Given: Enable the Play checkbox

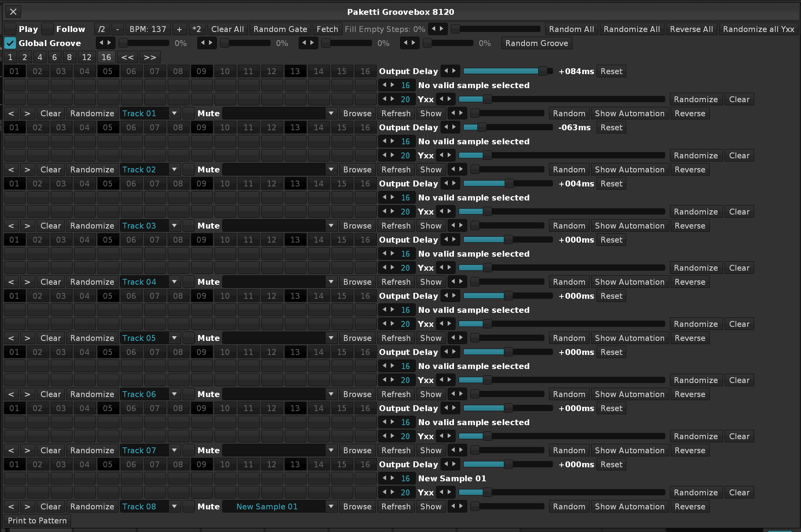Looking at the screenshot, I should click(10, 29).
